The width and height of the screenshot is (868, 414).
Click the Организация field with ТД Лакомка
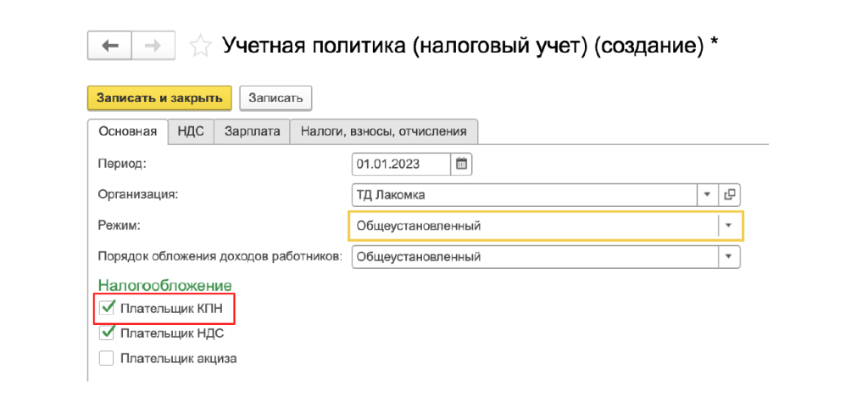pos(523,195)
